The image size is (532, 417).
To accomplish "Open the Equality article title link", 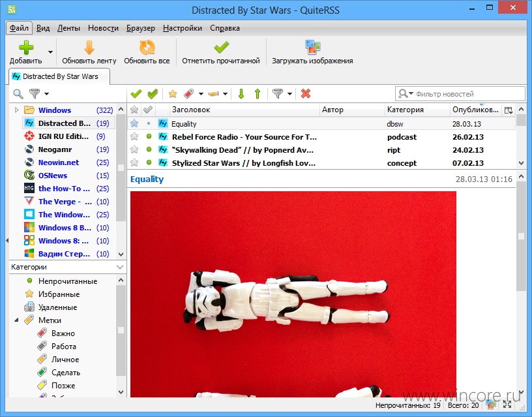I will pos(147,179).
